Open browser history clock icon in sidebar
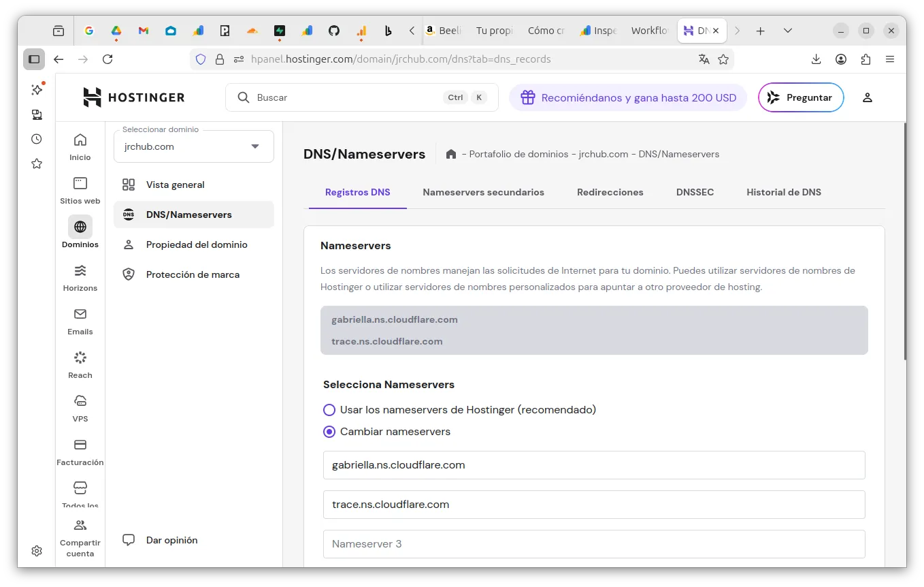Viewport: 924px width, 587px height. coord(37,139)
